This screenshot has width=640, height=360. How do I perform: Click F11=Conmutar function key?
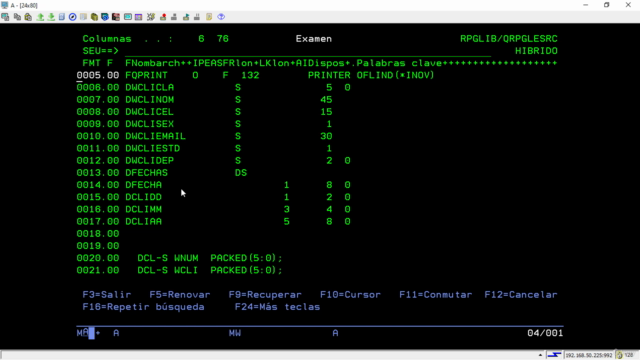pos(436,295)
